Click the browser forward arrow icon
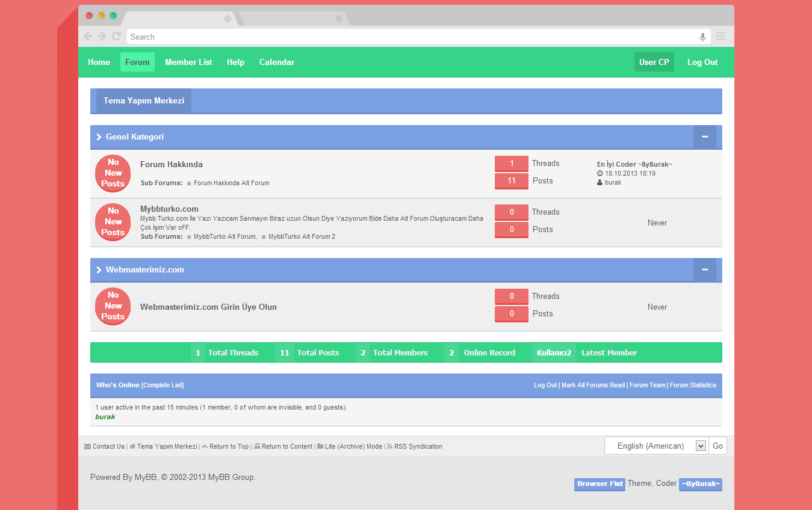812x510 pixels. click(102, 37)
